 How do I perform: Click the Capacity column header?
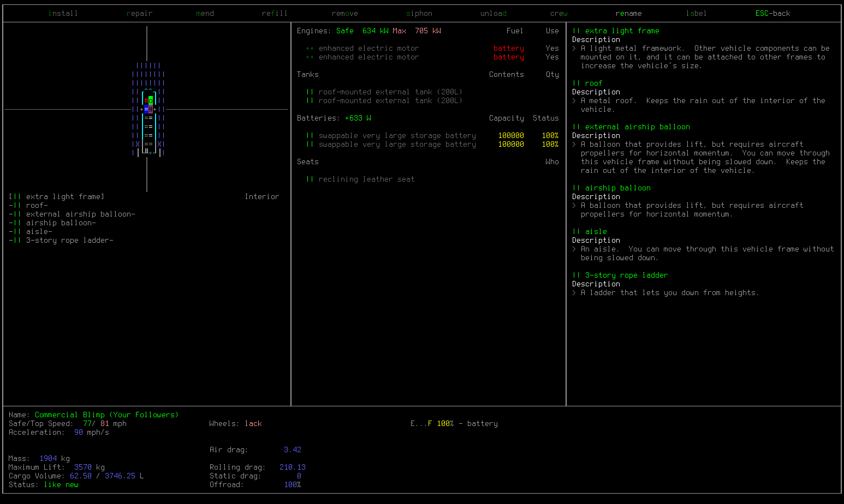point(506,118)
